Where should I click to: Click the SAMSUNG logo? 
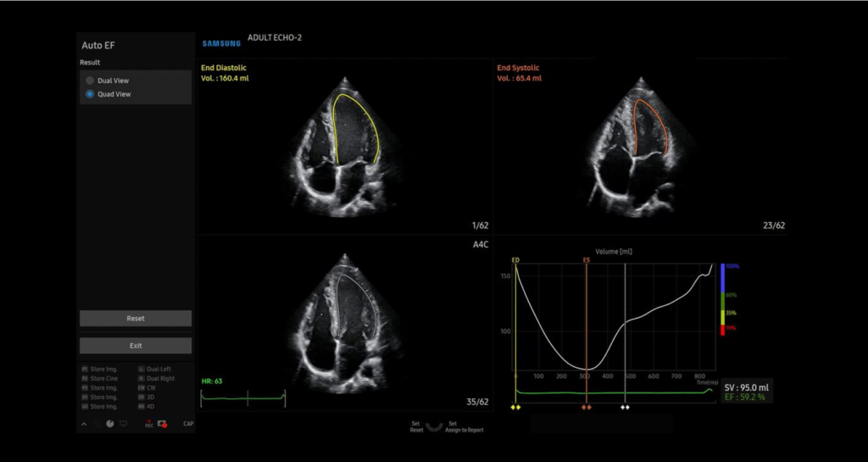click(x=221, y=43)
